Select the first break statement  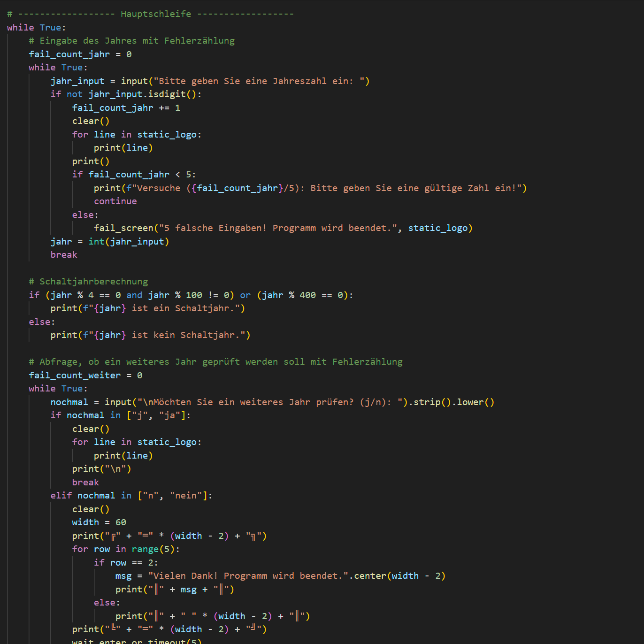63,254
